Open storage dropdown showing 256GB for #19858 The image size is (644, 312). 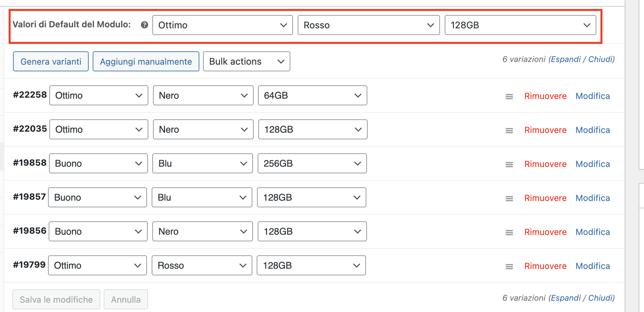tap(312, 163)
